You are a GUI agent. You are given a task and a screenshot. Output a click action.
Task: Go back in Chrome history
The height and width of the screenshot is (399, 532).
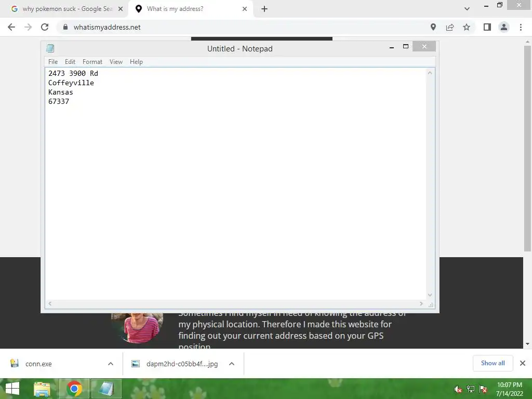tap(11, 27)
